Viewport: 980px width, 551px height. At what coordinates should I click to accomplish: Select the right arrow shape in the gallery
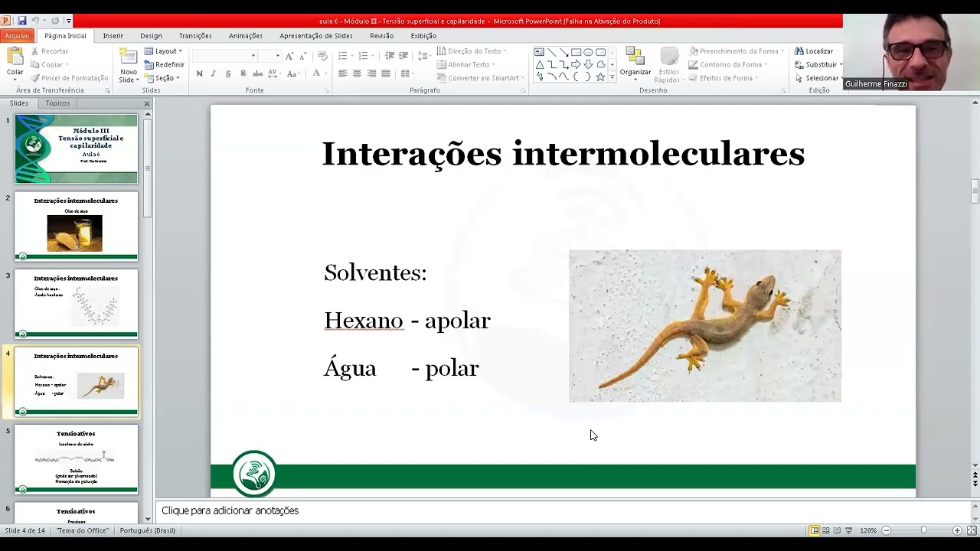[576, 64]
